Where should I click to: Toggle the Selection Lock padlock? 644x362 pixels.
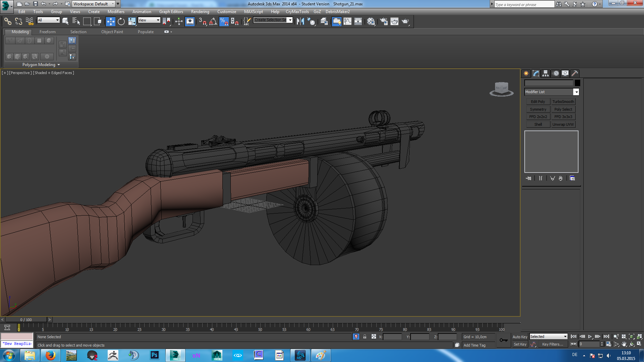click(x=365, y=337)
